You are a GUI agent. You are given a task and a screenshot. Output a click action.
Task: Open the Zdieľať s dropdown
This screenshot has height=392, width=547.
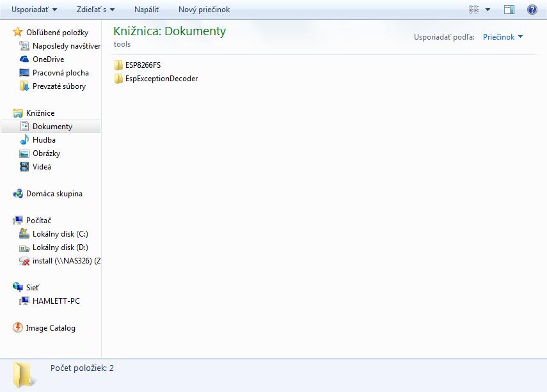tap(94, 10)
